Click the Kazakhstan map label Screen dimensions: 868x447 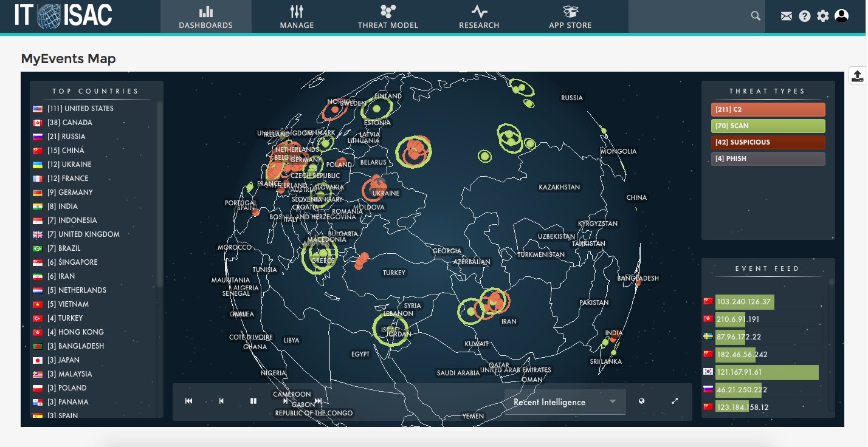(x=559, y=187)
